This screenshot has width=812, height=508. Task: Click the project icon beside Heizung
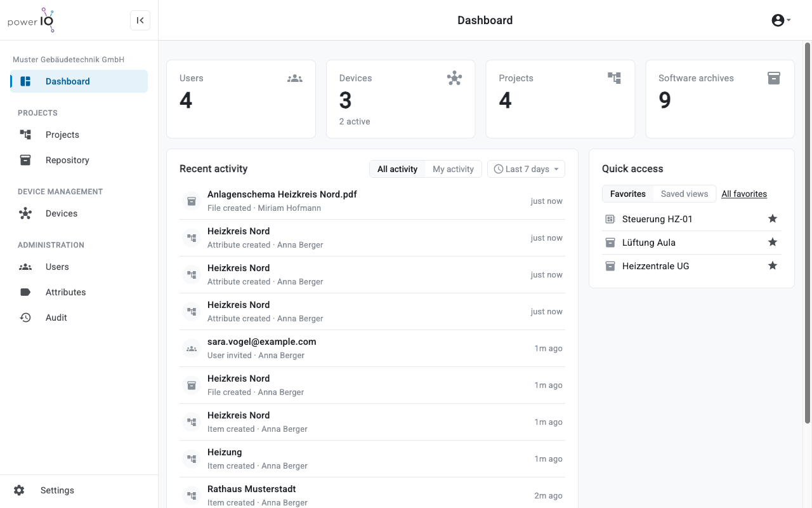pyautogui.click(x=190, y=459)
